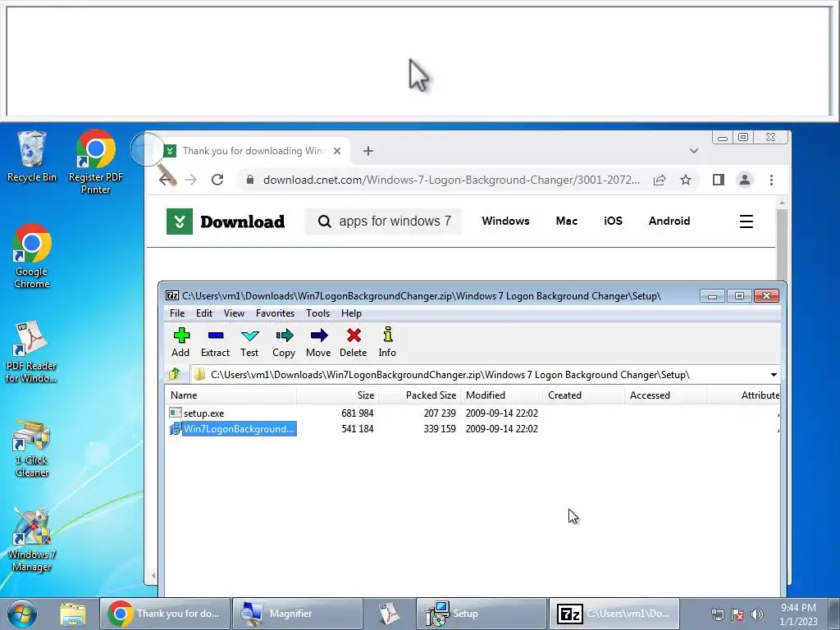This screenshot has height=630, width=840.
Task: Switch to the 7-Zip taskbar button
Action: pos(614,614)
